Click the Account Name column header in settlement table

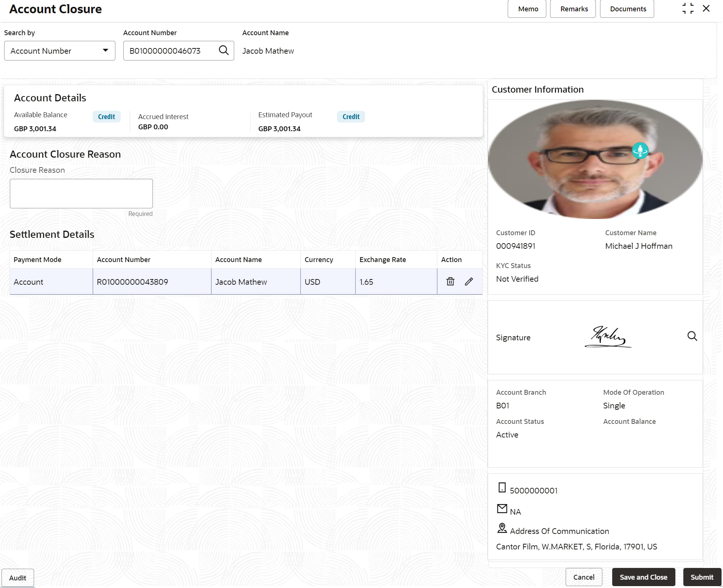(256, 259)
